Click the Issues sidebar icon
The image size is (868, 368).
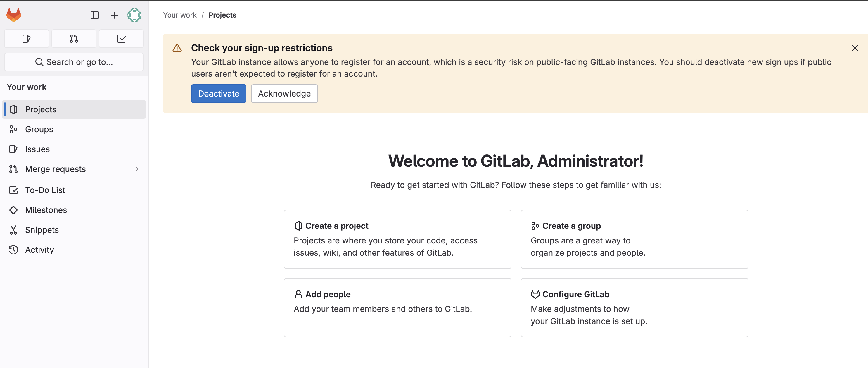coord(13,149)
